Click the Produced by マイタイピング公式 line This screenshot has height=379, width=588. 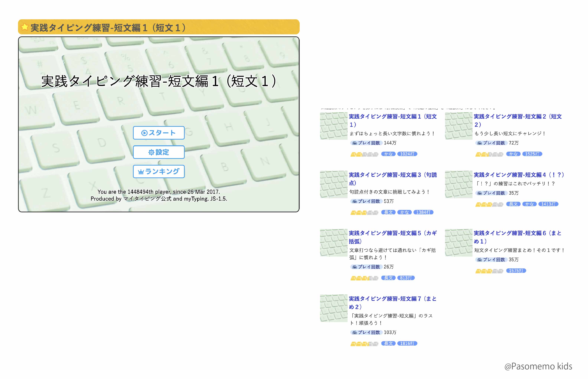pyautogui.click(x=159, y=199)
